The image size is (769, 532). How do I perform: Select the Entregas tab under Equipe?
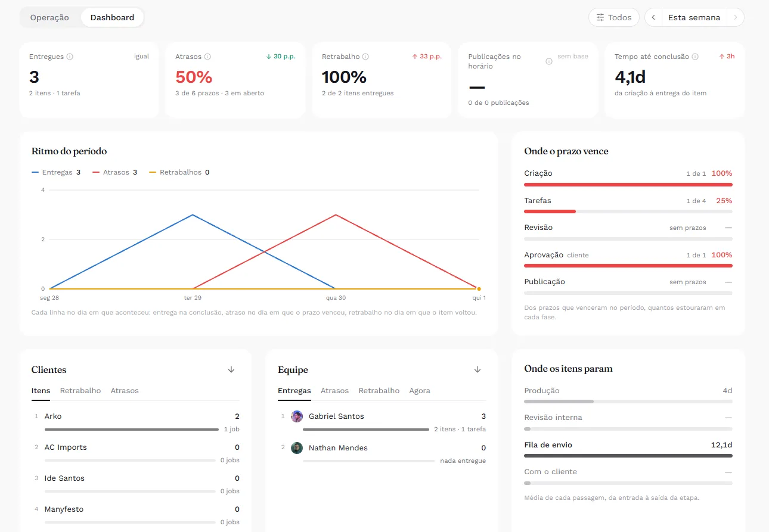click(294, 391)
